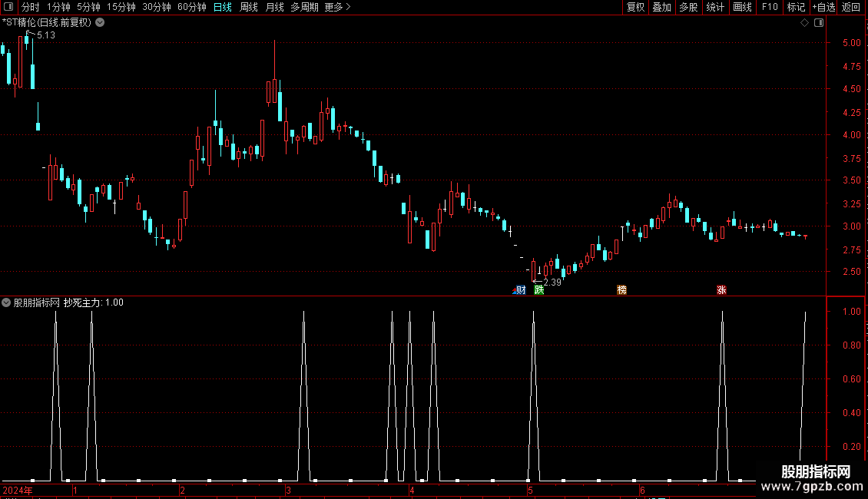Click the 标记 mark button

796,7
